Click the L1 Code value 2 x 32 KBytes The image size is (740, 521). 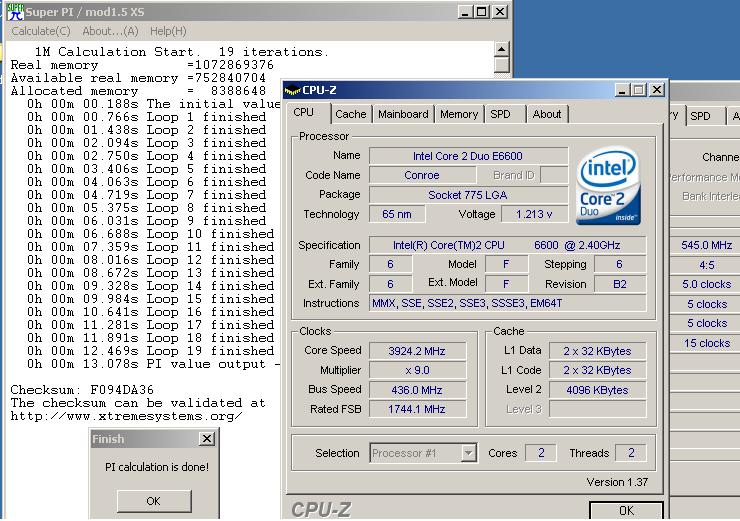[x=597, y=370]
